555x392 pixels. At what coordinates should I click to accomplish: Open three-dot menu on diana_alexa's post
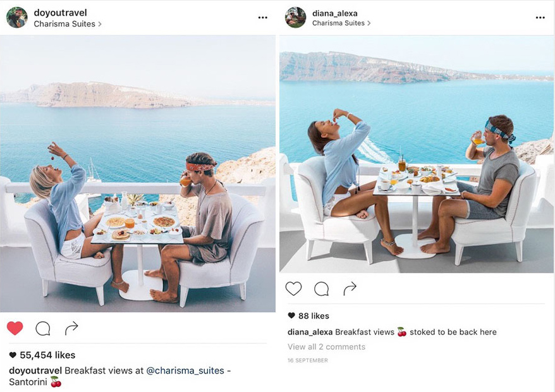click(x=540, y=18)
